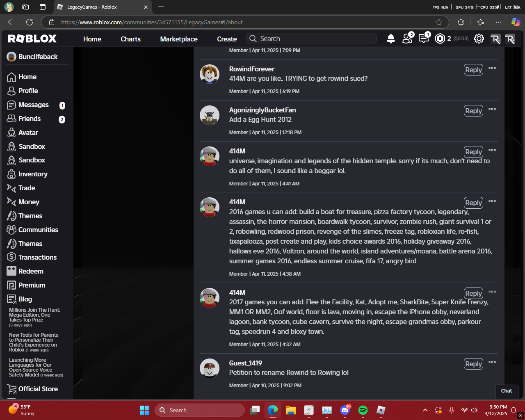This screenshot has width=525, height=420.
Task: Open Guest_1419's avatar thumbnail
Action: click(210, 368)
